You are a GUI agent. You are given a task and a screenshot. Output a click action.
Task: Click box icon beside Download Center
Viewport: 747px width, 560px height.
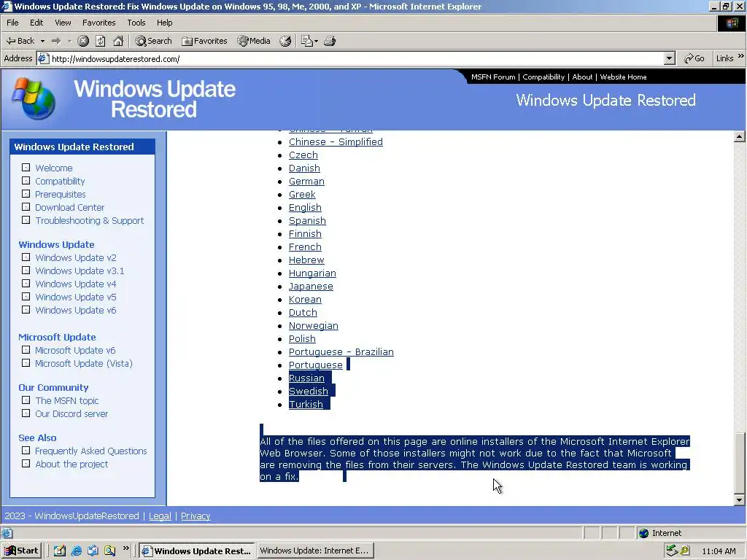coord(26,207)
